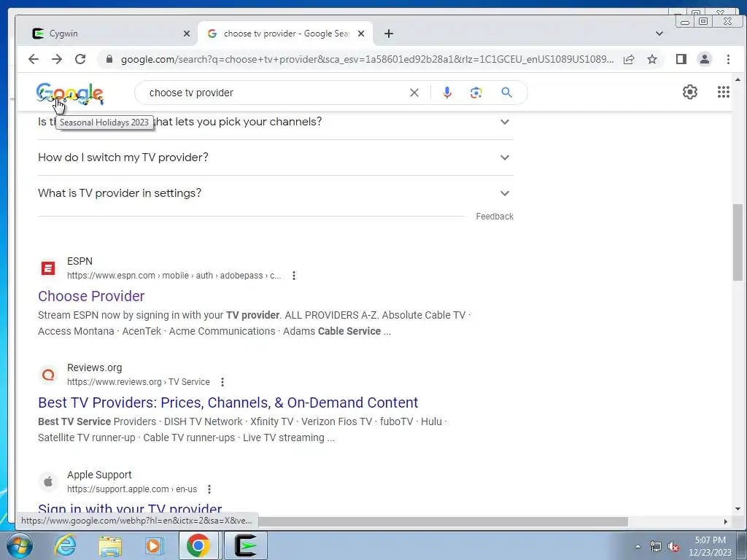Open the Chrome side panel
The height and width of the screenshot is (560, 747).
[x=681, y=59]
